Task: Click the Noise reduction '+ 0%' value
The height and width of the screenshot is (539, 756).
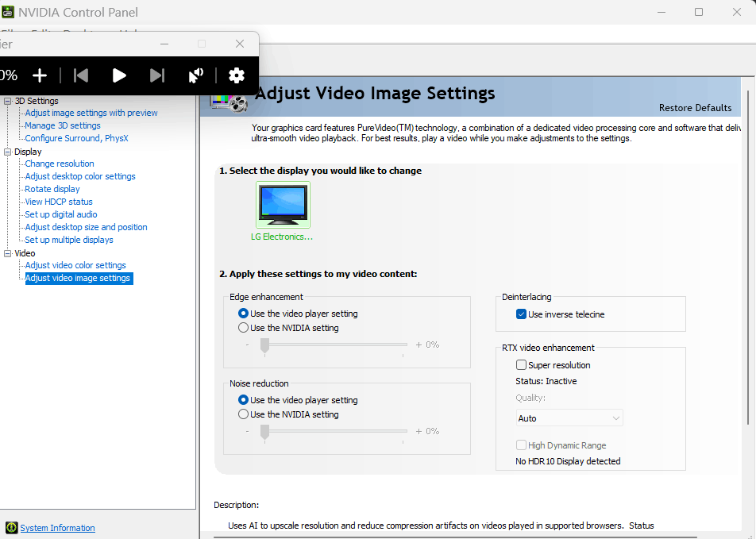Action: tap(428, 431)
